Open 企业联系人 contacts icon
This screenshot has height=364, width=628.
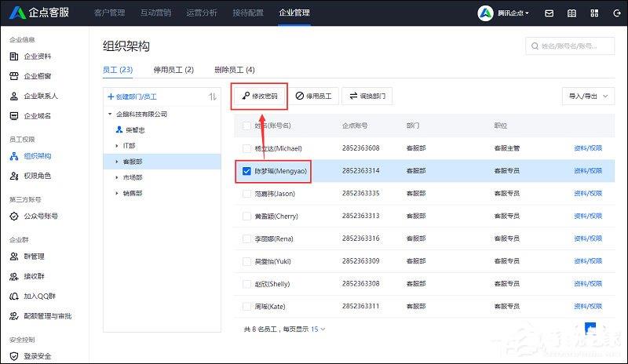click(14, 96)
